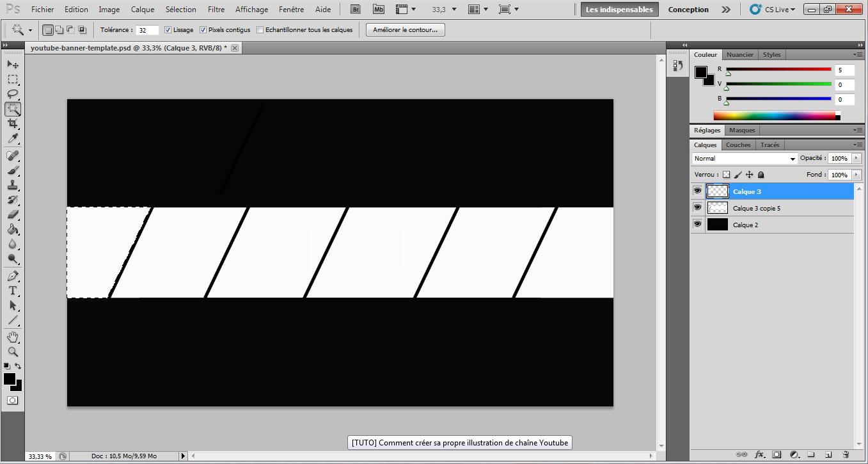Click the color spectrum ramp

(774, 116)
